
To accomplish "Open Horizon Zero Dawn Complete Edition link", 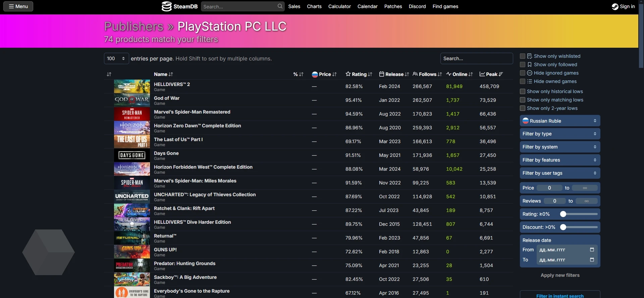I will tap(197, 126).
